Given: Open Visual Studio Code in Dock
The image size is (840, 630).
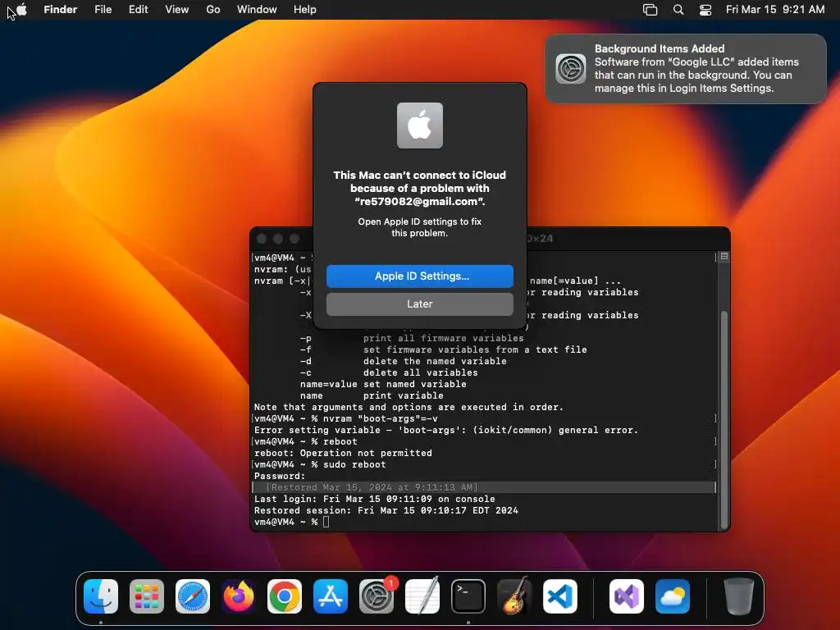Looking at the screenshot, I should point(560,596).
